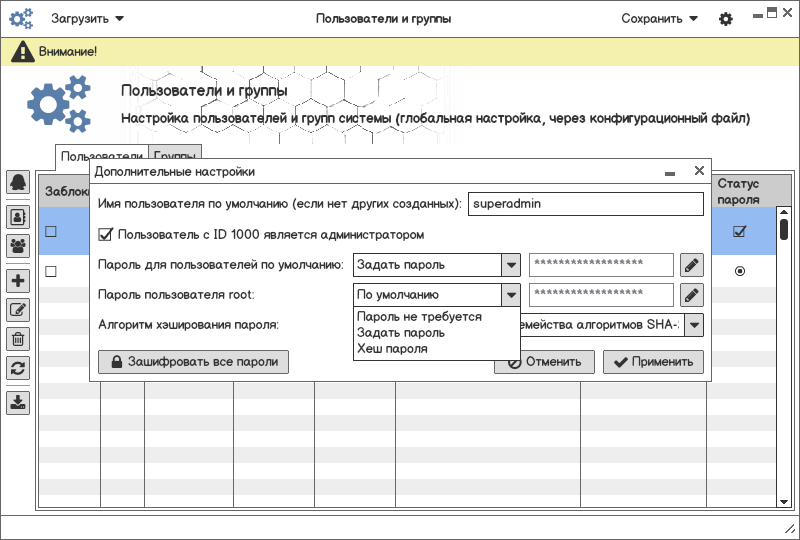This screenshot has height=540, width=800.
Task: Click 'Зашифровать все пароли' button
Action: tap(193, 362)
